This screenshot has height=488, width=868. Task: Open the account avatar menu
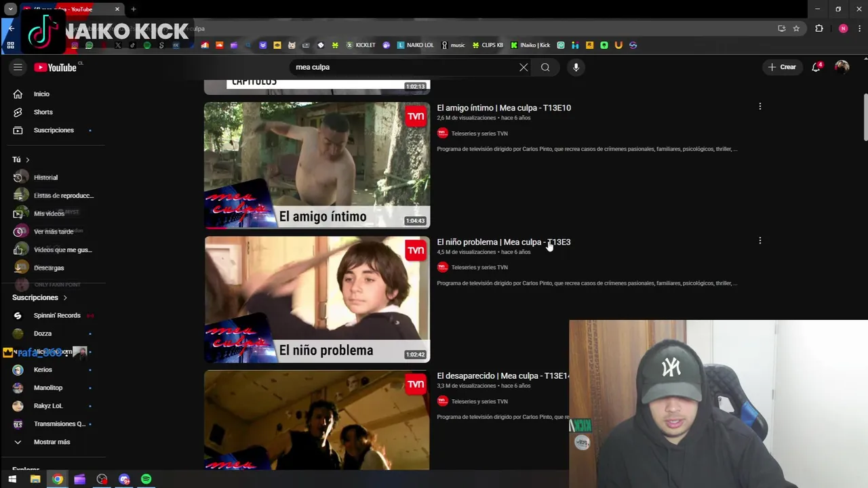[x=842, y=67]
